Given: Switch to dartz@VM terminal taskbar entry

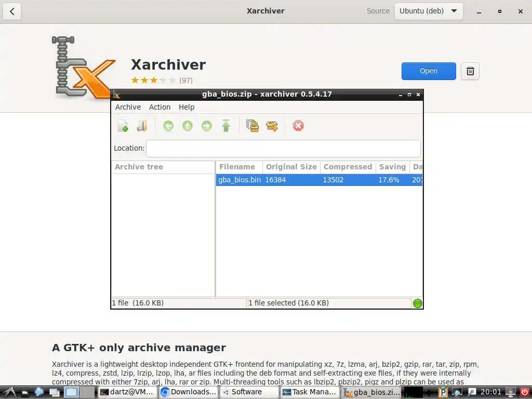Looking at the screenshot, I should tap(127, 392).
